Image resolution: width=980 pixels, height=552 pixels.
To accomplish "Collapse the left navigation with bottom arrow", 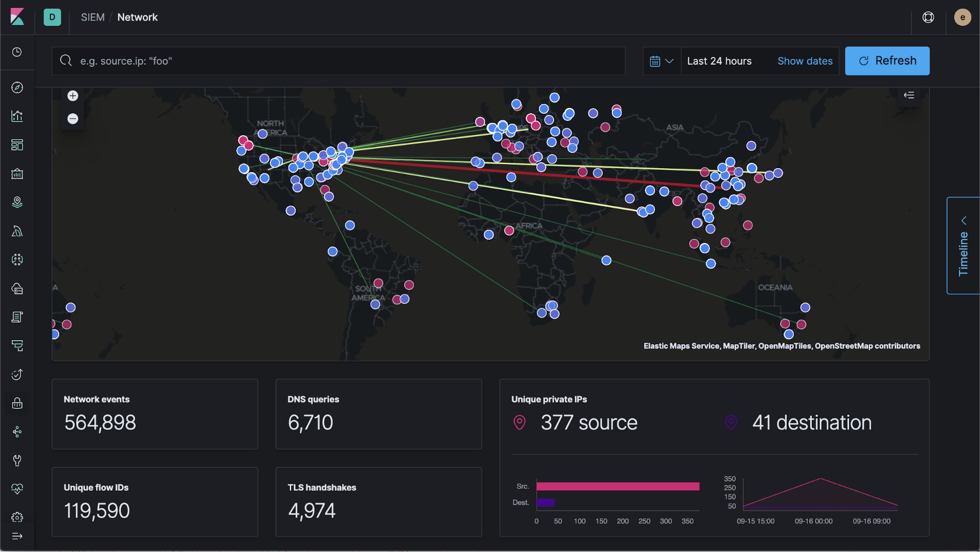I will [x=17, y=536].
